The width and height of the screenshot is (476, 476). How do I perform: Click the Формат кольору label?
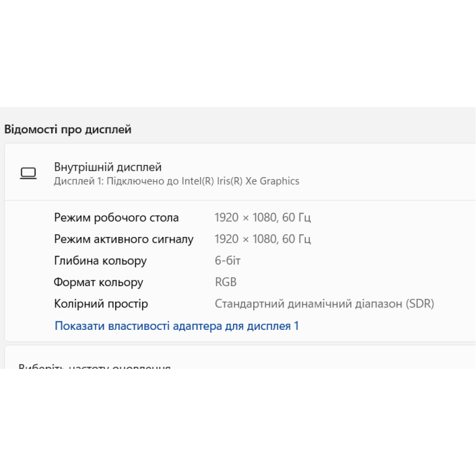pos(98,282)
